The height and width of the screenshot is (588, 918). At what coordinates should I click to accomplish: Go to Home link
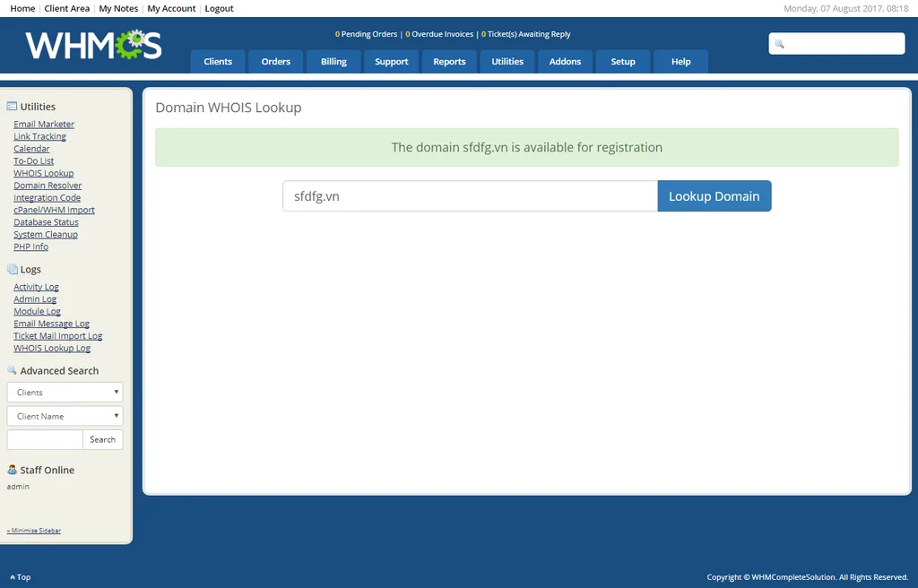[x=22, y=8]
